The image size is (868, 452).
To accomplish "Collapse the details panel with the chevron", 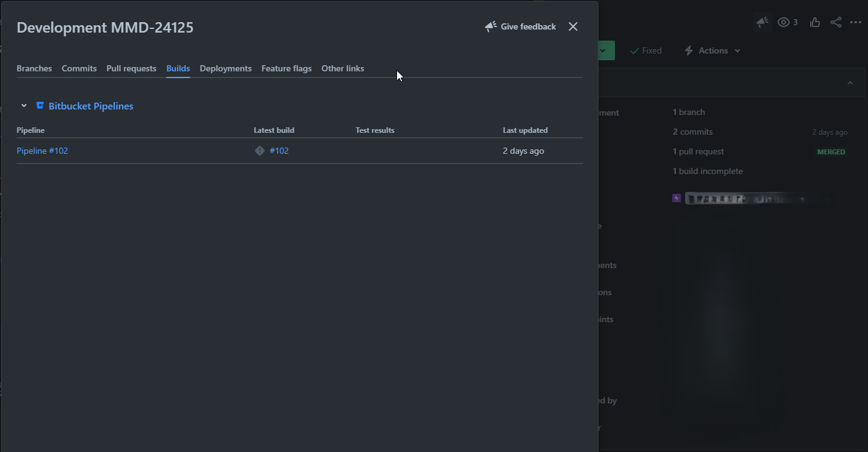I will click(850, 82).
